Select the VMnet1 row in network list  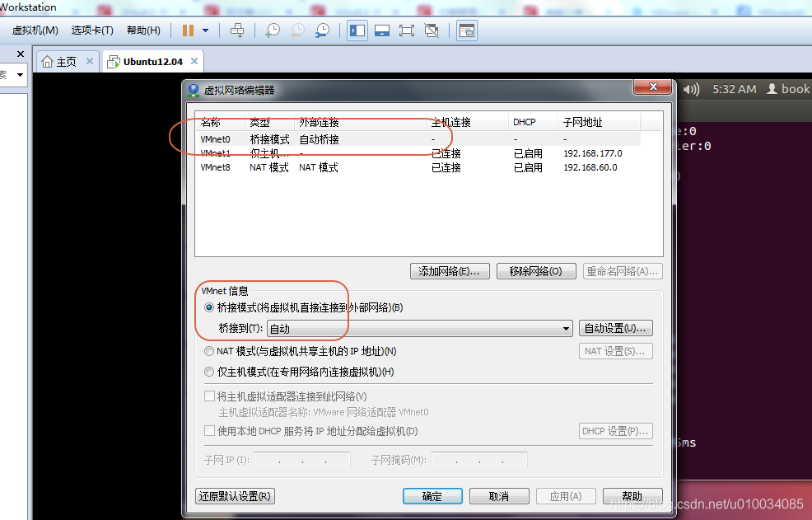[x=419, y=153]
